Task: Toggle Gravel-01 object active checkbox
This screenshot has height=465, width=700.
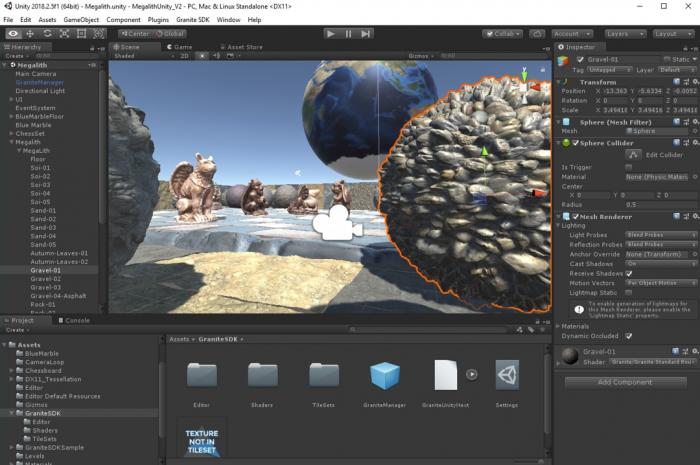Action: [580, 59]
